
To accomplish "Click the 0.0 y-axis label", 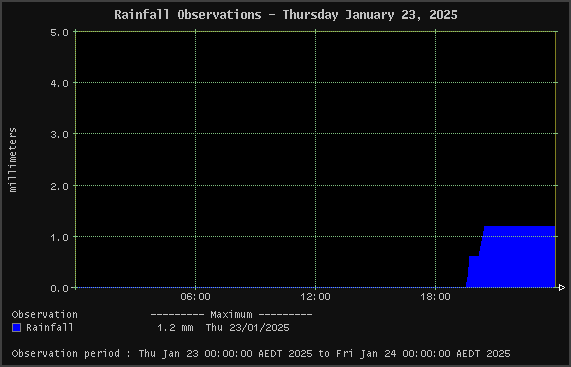I will coord(60,289).
